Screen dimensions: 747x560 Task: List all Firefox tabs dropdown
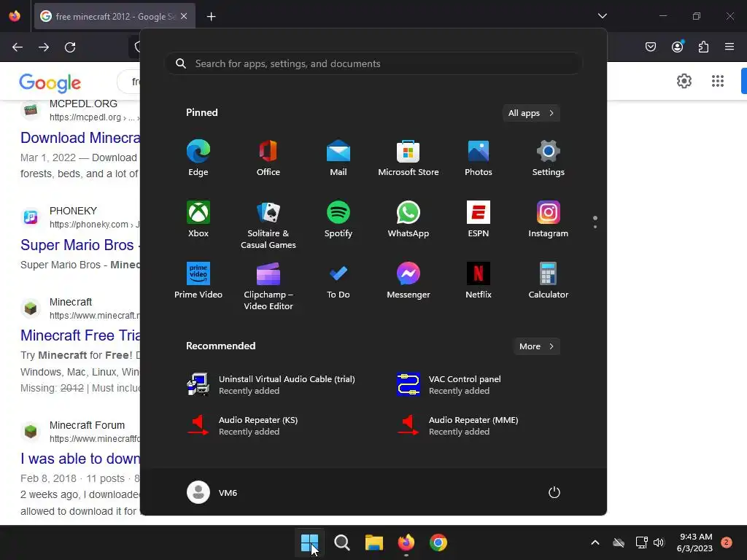(602, 16)
